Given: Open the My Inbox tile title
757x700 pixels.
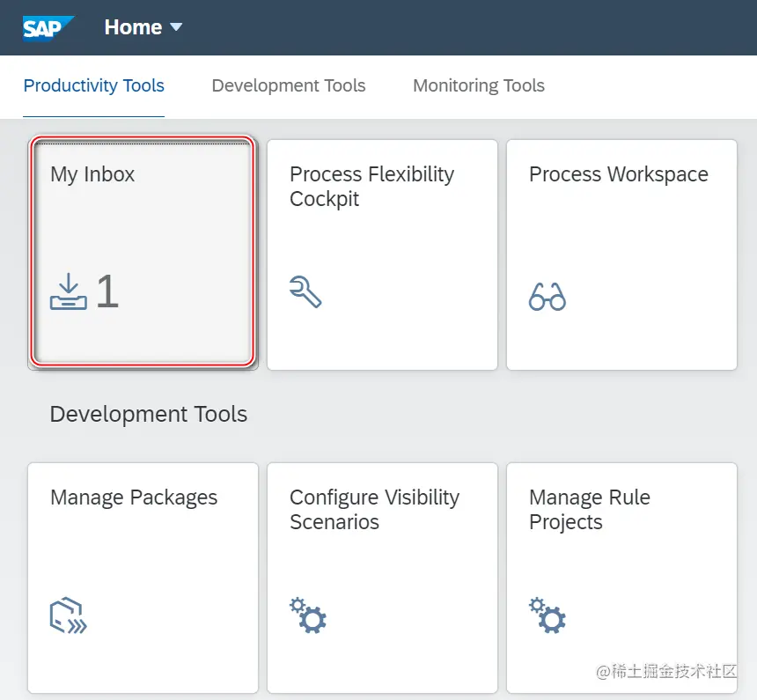Looking at the screenshot, I should [x=92, y=174].
